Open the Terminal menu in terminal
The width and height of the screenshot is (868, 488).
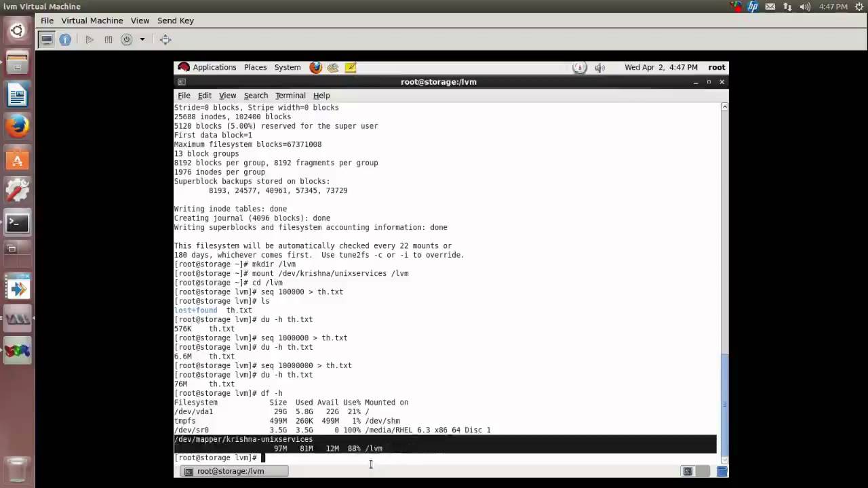[290, 96]
